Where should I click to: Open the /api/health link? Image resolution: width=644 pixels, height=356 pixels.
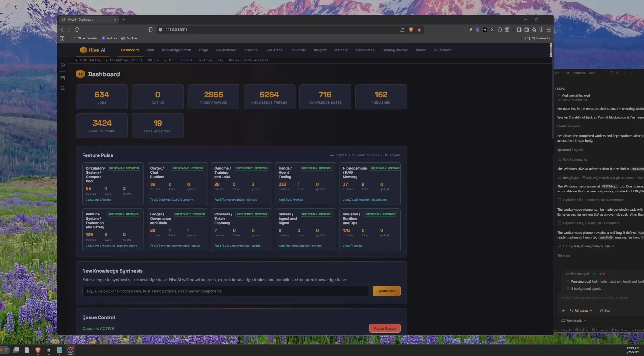coord(352,246)
